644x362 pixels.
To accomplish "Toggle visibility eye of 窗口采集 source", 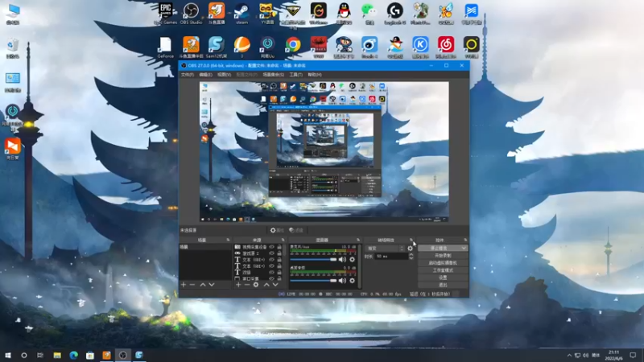I will click(271, 278).
